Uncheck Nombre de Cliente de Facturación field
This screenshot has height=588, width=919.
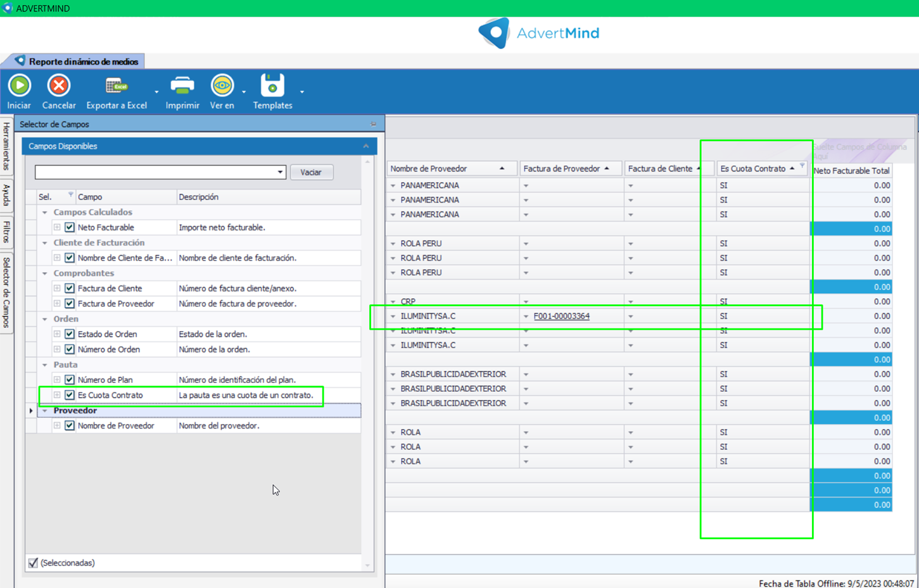coord(70,258)
